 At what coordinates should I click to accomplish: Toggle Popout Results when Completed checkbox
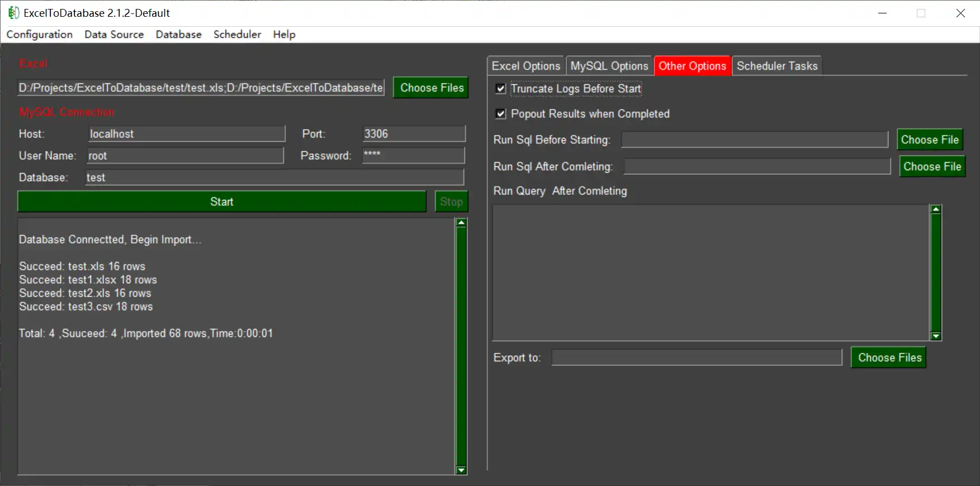pos(501,114)
